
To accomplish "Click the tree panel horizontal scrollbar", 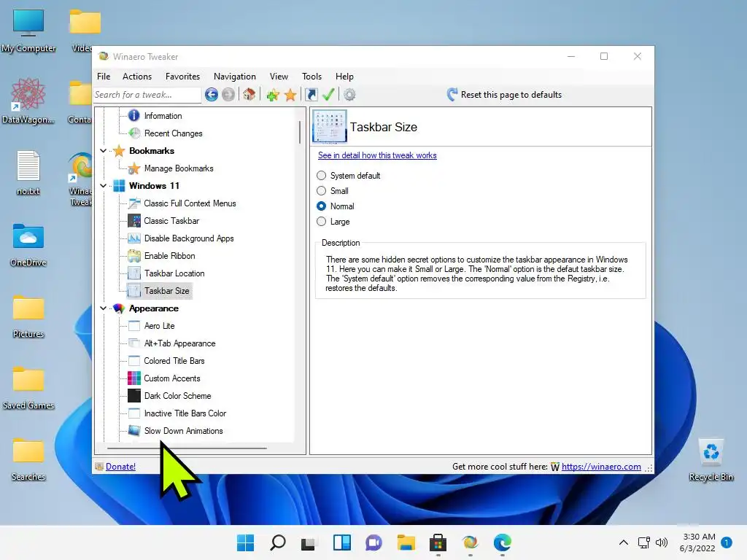I will coord(187,448).
